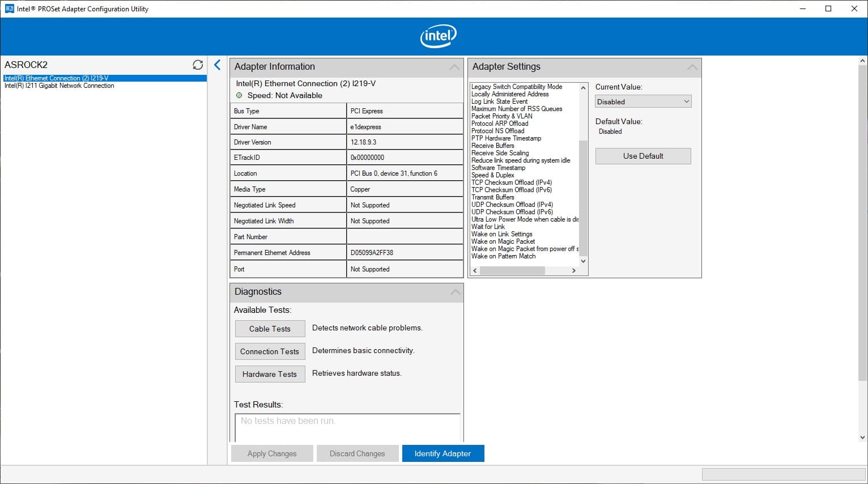
Task: Run Cable Tests
Action: (x=270, y=329)
